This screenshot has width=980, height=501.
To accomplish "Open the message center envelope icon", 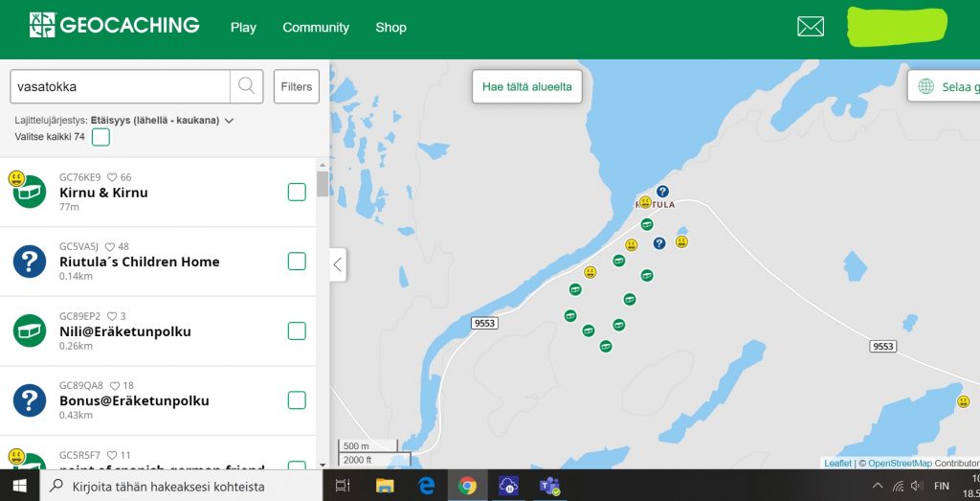I will tap(810, 26).
